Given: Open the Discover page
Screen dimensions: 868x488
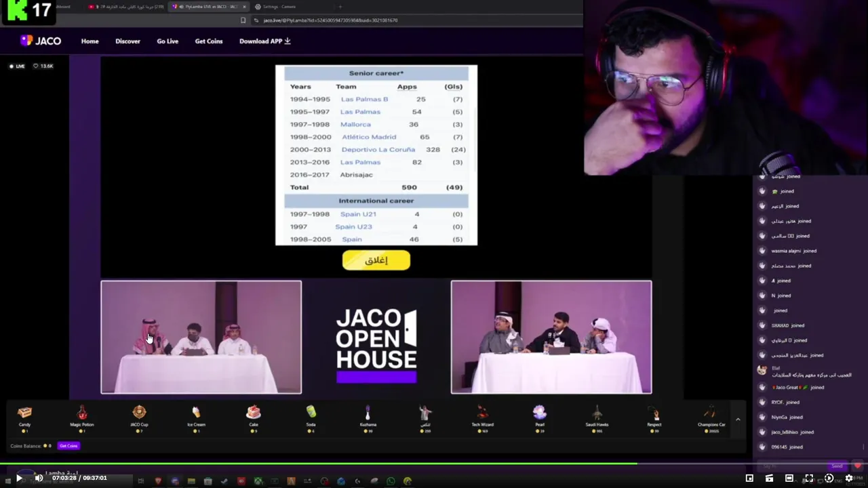Looking at the screenshot, I should pyautogui.click(x=127, y=41).
